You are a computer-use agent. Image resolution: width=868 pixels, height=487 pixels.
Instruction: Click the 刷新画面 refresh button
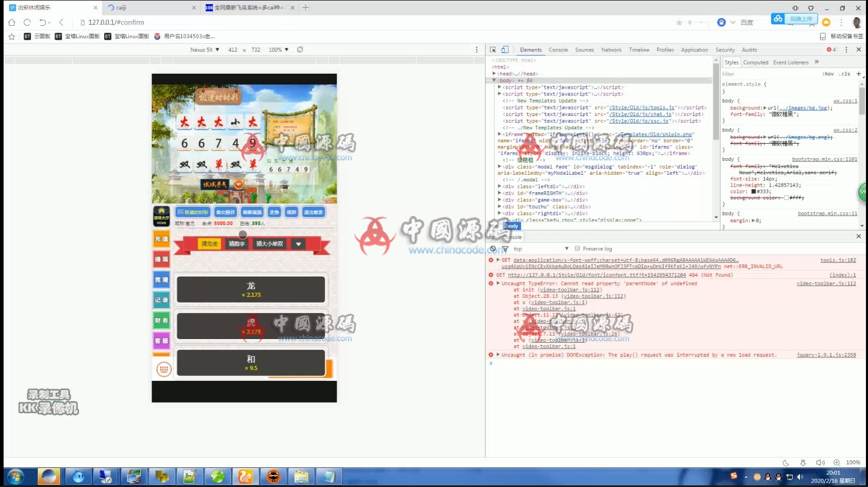(252, 212)
